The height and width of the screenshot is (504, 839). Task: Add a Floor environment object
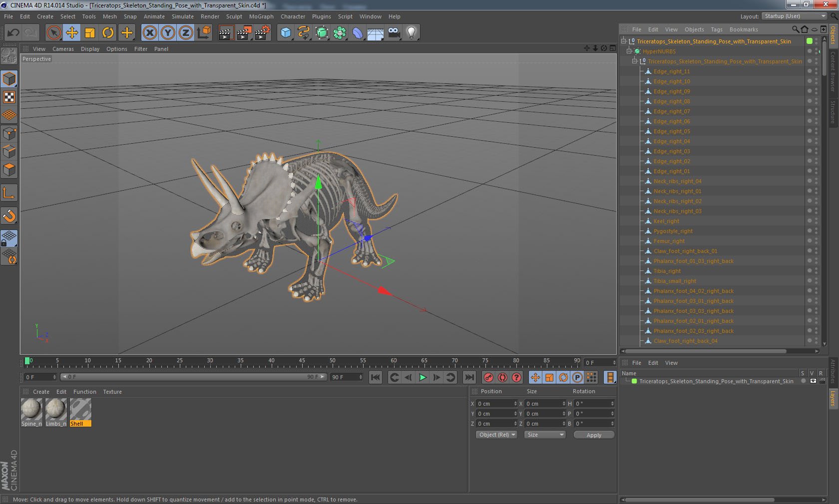pos(376,33)
